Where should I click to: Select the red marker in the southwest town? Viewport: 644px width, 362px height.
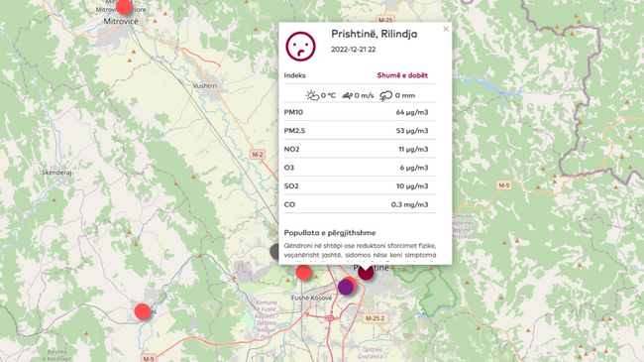pos(143,311)
